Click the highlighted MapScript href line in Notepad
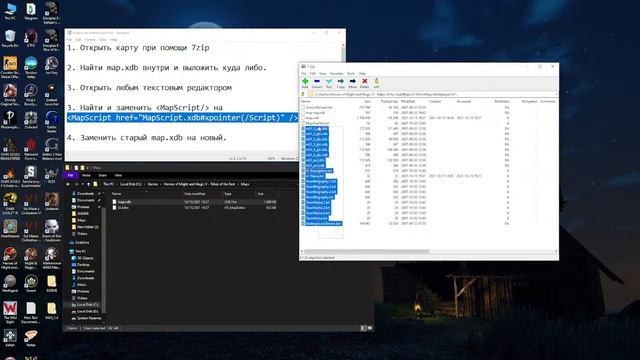Screen dimensions: 640x360 click(183, 118)
